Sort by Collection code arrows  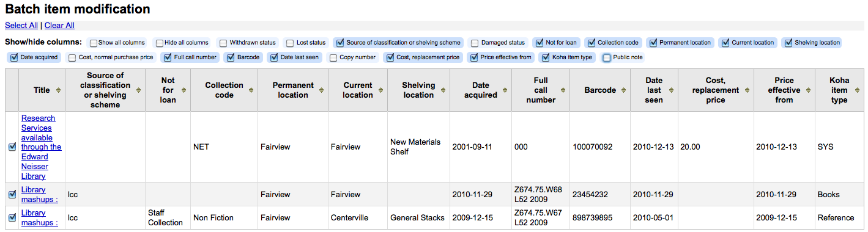pyautogui.click(x=251, y=90)
